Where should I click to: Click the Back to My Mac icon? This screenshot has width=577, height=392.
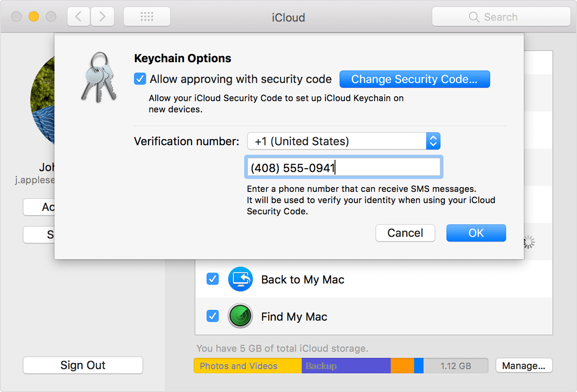point(240,279)
